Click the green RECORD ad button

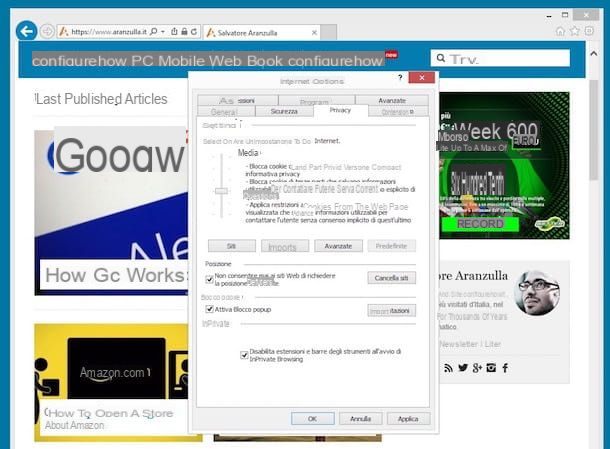[480, 224]
